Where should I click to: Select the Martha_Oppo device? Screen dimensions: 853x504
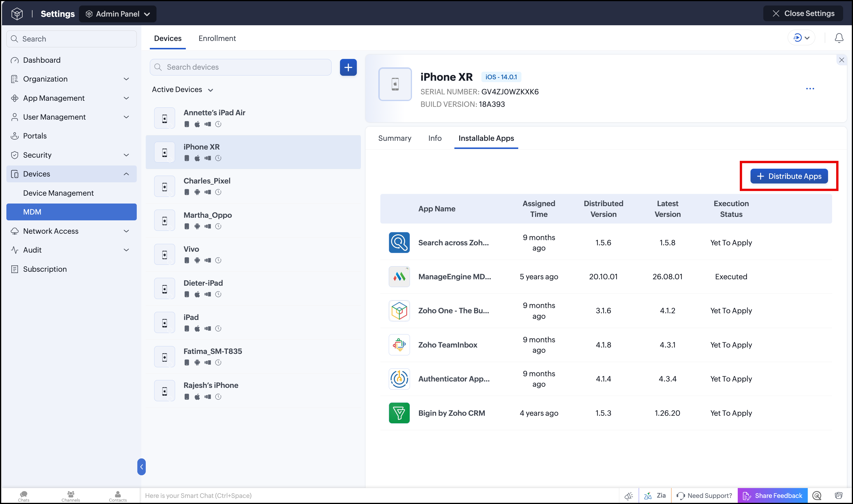(253, 220)
